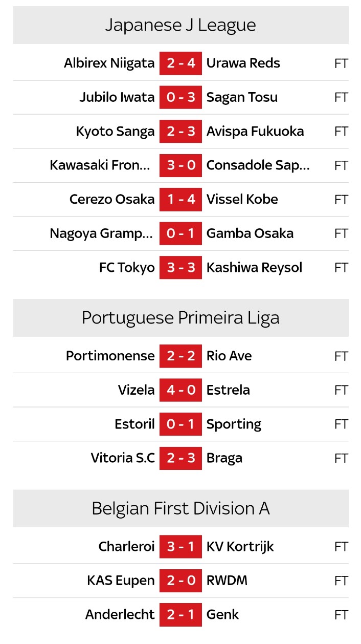This screenshot has width=361, height=644.
Task: Click the Kashiwa Reysol team name
Action: (254, 268)
